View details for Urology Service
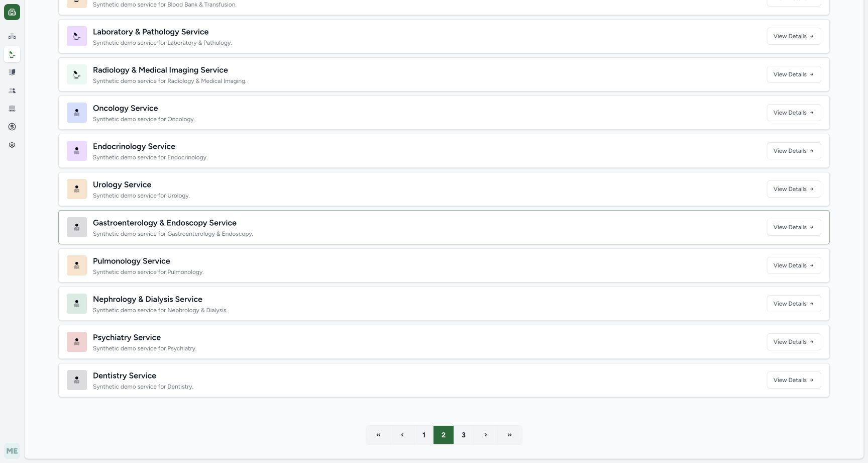The width and height of the screenshot is (868, 463). (794, 189)
